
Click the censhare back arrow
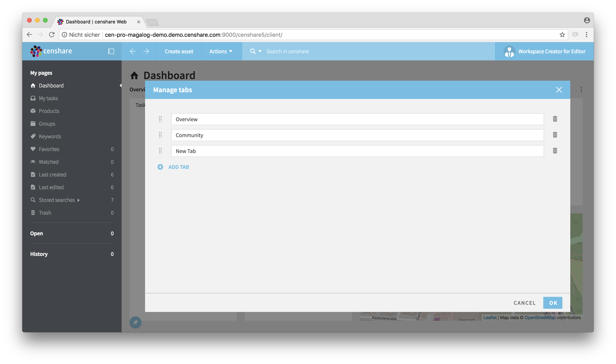click(x=133, y=51)
